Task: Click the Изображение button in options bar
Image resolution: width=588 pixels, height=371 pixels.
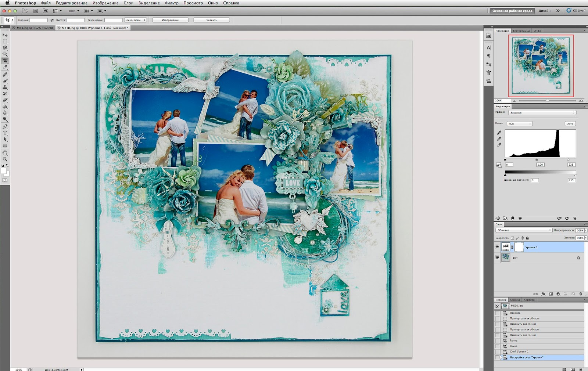Action: pyautogui.click(x=170, y=20)
